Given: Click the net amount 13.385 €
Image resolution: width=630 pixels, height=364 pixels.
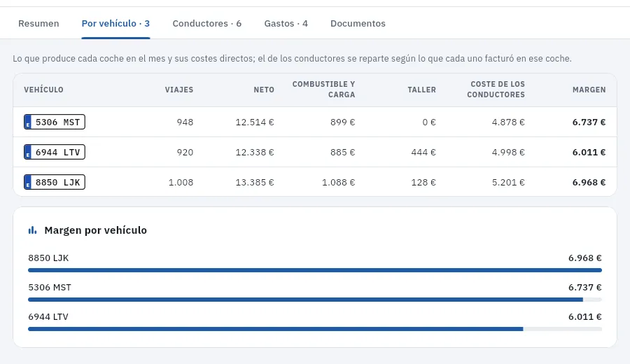Looking at the screenshot, I should click(x=255, y=183).
